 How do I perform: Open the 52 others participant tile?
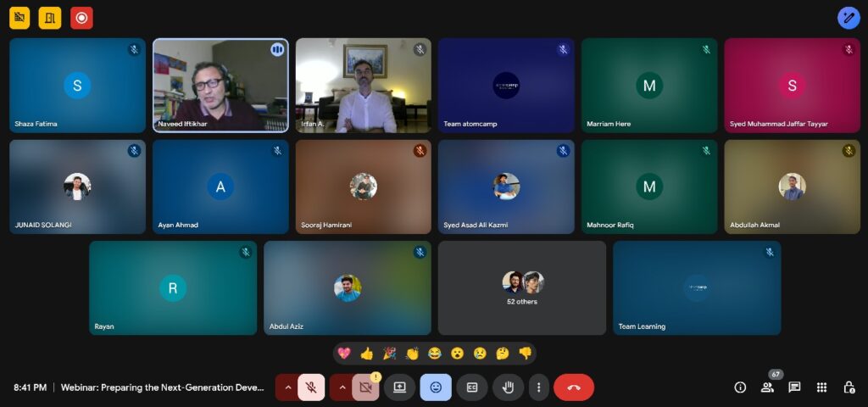click(522, 288)
